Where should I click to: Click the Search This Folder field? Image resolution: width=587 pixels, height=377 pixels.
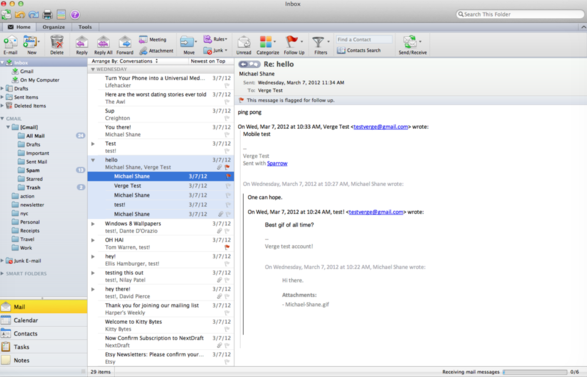(520, 14)
